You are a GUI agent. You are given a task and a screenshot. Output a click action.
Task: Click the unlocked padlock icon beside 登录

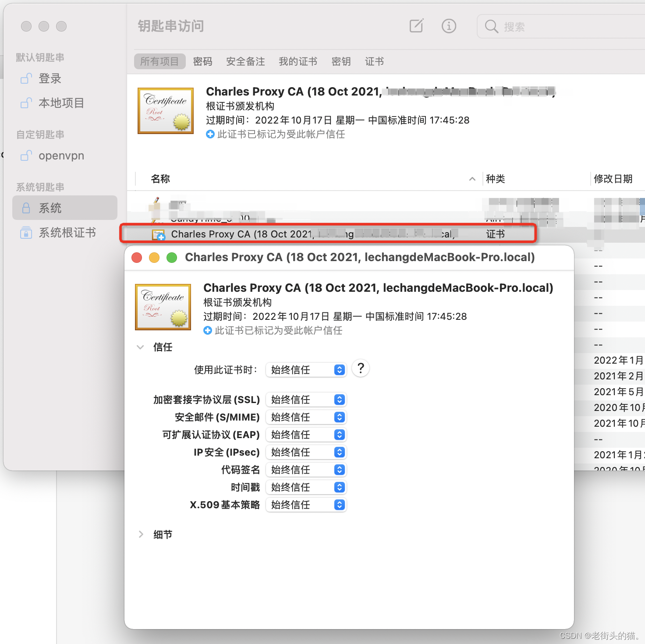(x=26, y=78)
